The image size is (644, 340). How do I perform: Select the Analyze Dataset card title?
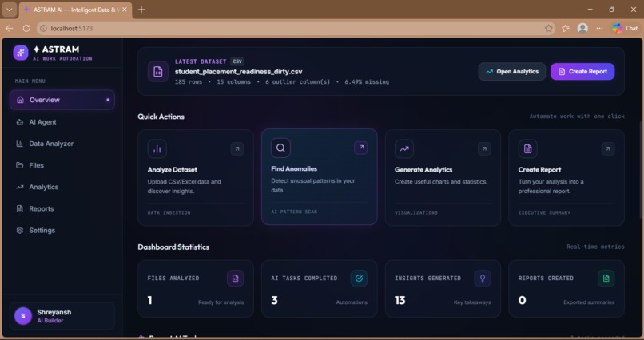pyautogui.click(x=172, y=169)
